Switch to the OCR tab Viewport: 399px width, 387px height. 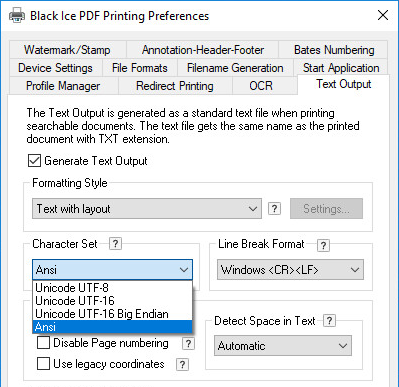(261, 86)
